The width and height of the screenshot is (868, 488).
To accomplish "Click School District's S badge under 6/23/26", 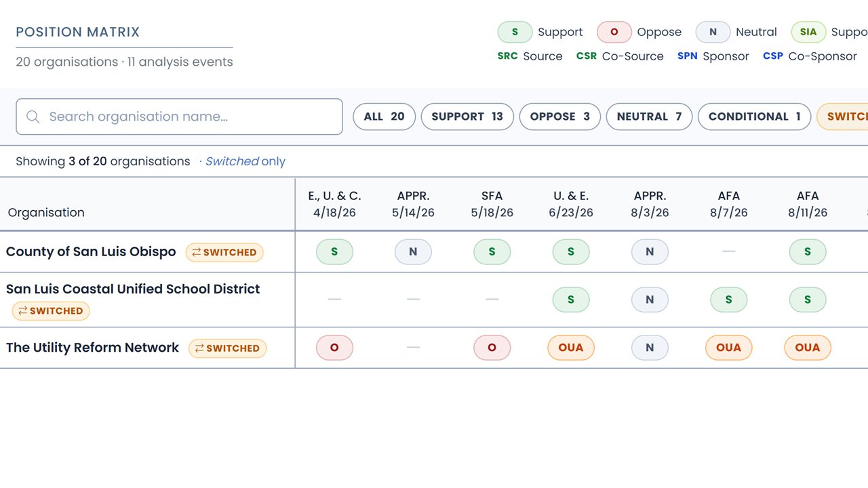I will tap(571, 300).
